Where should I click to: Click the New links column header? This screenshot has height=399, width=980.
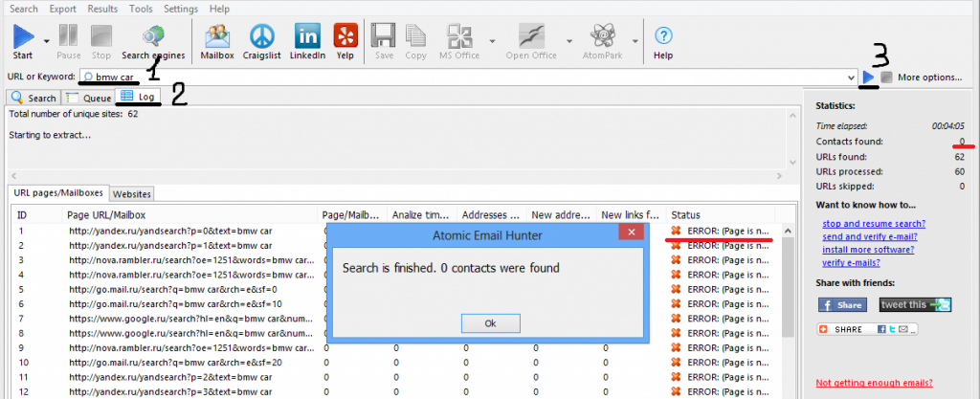[632, 214]
